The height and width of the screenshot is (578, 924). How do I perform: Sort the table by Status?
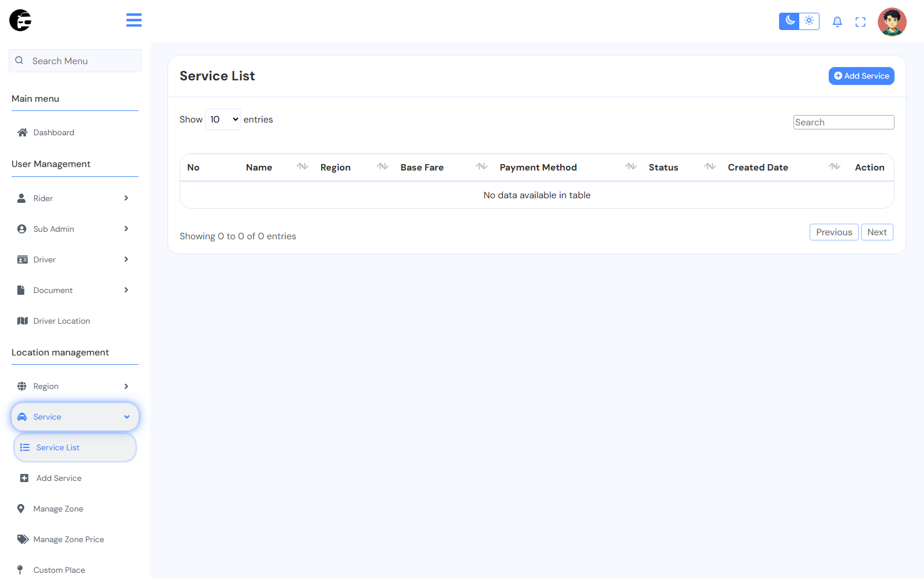[681, 167]
